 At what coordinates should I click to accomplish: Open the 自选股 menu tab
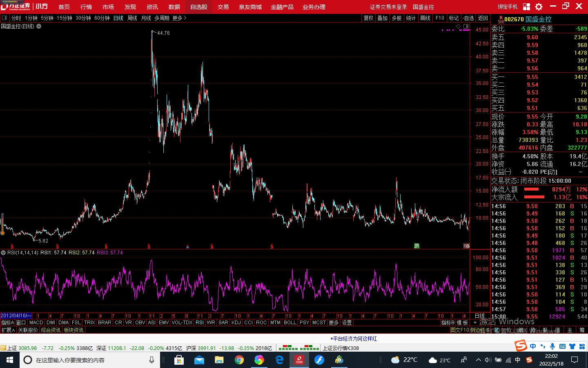pyautogui.click(x=199, y=7)
